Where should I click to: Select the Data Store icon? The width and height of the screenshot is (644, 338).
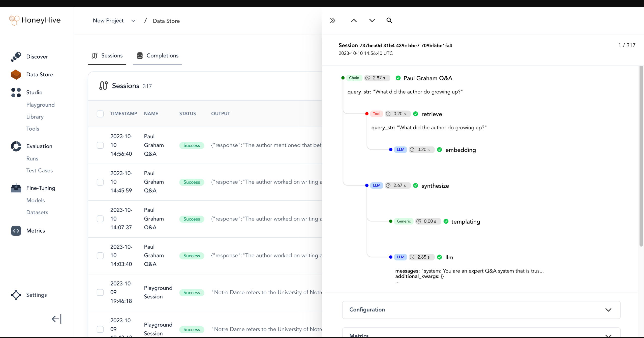point(15,75)
